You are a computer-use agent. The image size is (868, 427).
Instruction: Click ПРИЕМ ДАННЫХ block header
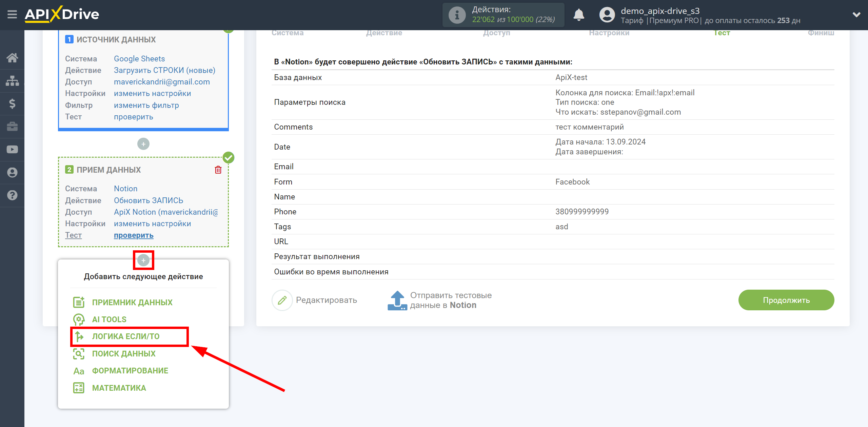coord(108,170)
